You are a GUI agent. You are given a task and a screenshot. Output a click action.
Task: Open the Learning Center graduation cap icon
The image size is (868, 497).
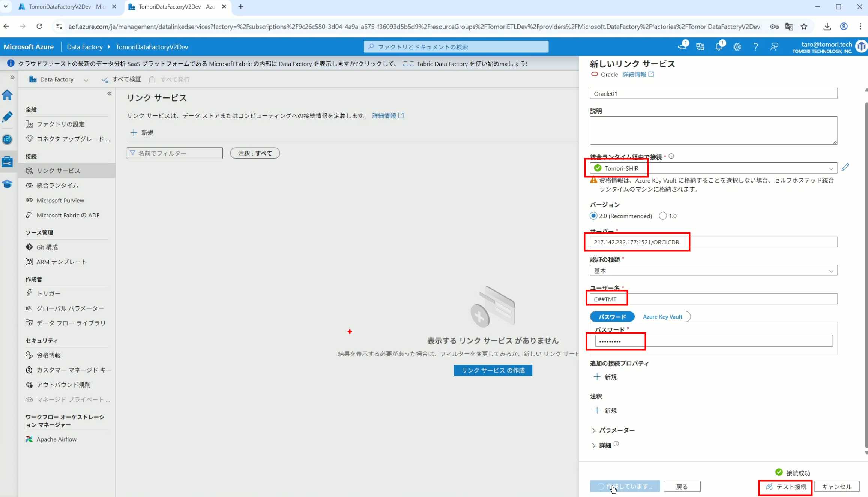pos(7,184)
